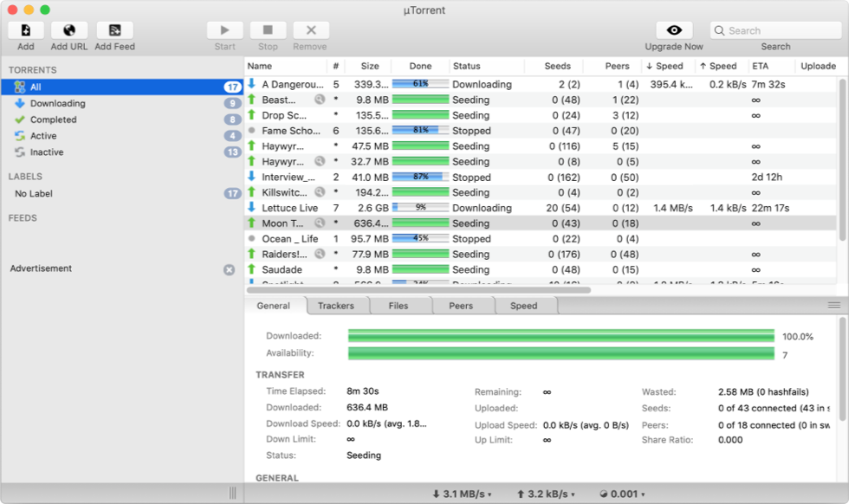Dismiss the Advertisement with its x icon
This screenshot has height=504, width=849.
click(x=230, y=268)
